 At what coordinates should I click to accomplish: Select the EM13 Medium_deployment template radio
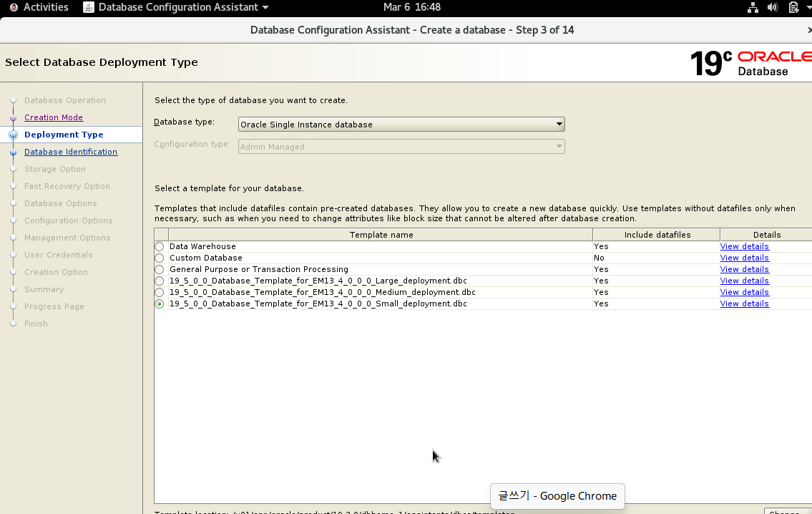click(x=160, y=292)
